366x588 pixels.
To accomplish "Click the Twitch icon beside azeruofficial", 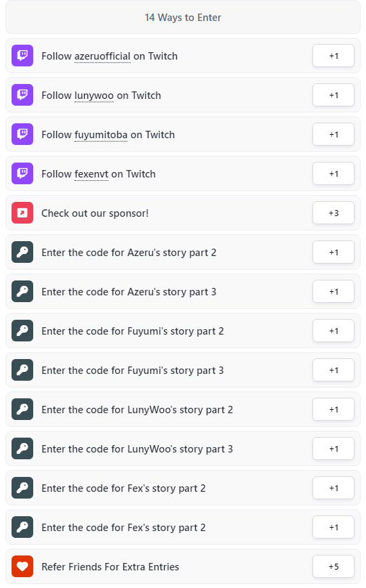I will click(x=22, y=56).
